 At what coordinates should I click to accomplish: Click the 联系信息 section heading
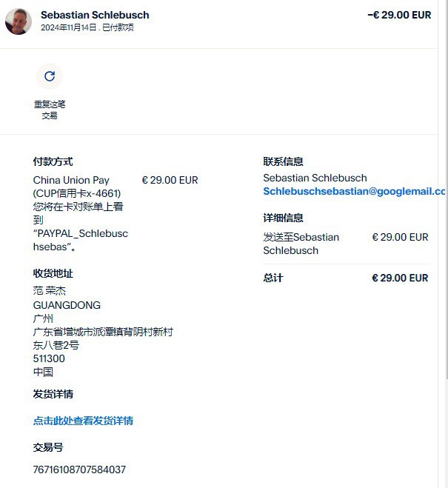pos(283,161)
